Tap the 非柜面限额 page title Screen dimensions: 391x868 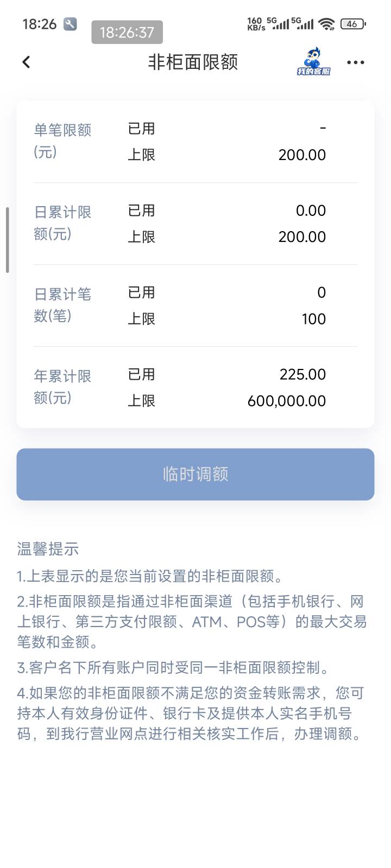click(x=193, y=62)
